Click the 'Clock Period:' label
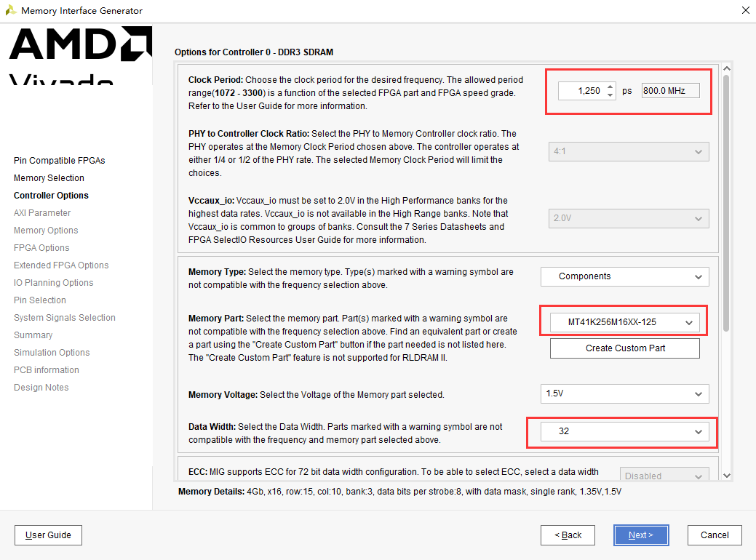Image resolution: width=756 pixels, height=560 pixels. coord(215,80)
